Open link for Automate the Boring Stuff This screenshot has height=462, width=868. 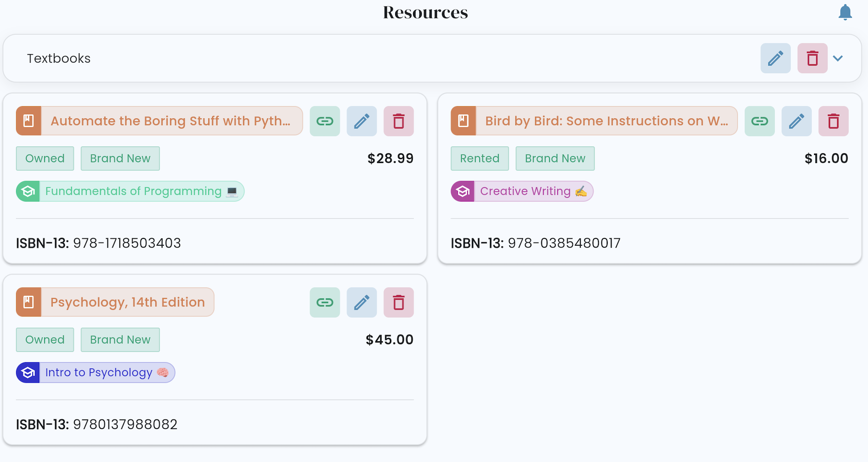pyautogui.click(x=325, y=121)
